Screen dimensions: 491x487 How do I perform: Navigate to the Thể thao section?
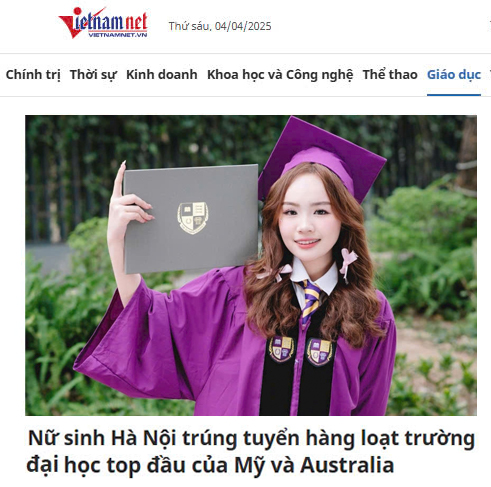390,75
